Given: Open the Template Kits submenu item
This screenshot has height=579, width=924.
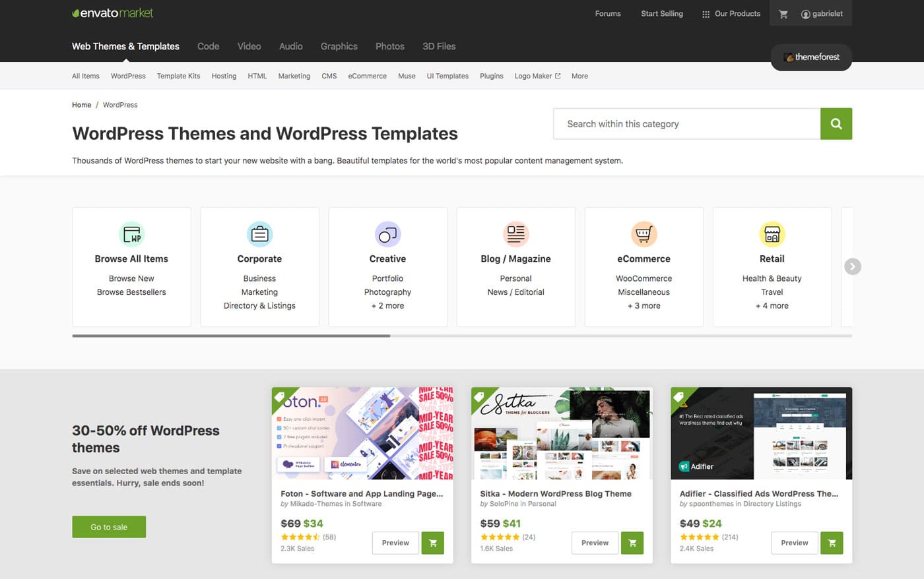Looking at the screenshot, I should [178, 76].
